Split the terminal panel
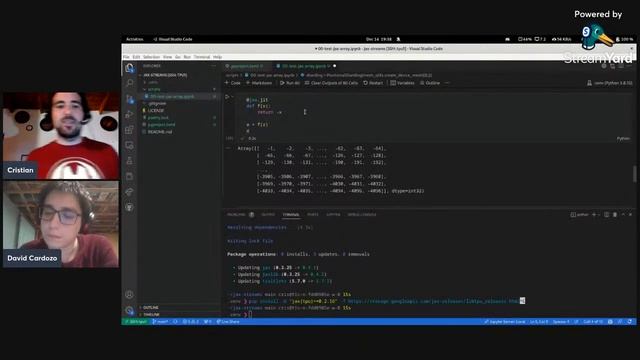Screen dimensions: 640x360 click(x=607, y=214)
